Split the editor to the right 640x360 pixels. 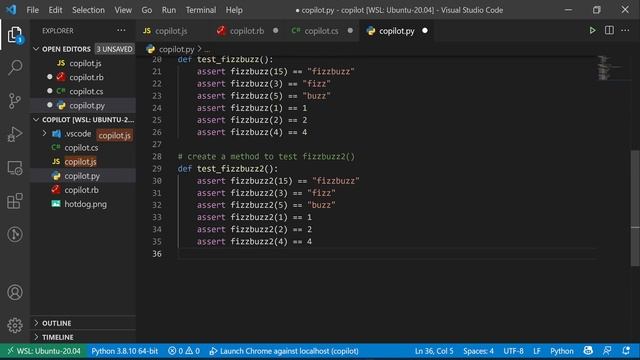click(609, 31)
